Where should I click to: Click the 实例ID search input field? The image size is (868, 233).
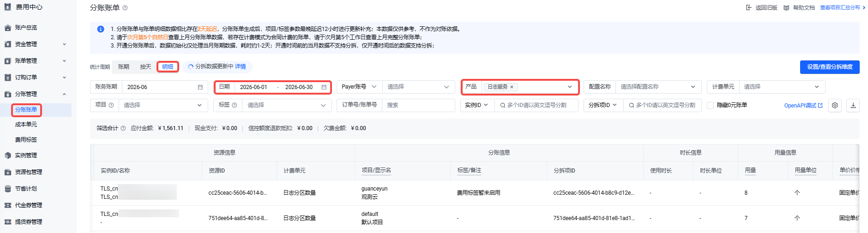coord(536,105)
